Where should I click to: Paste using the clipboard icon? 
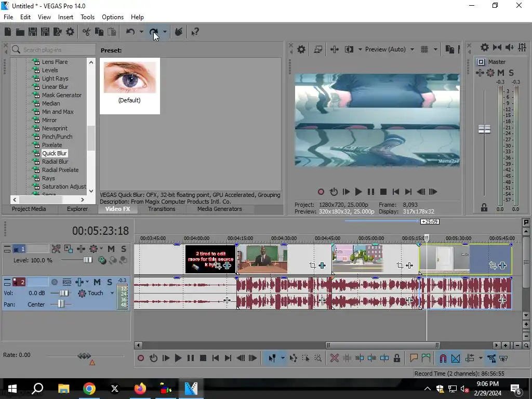pyautogui.click(x=112, y=32)
